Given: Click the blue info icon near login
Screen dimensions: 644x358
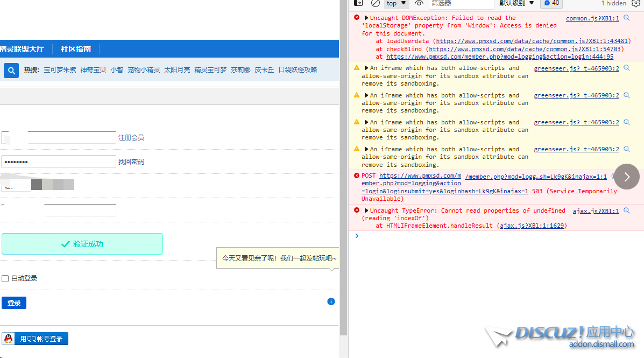Looking at the screenshot, I should pyautogui.click(x=331, y=301).
